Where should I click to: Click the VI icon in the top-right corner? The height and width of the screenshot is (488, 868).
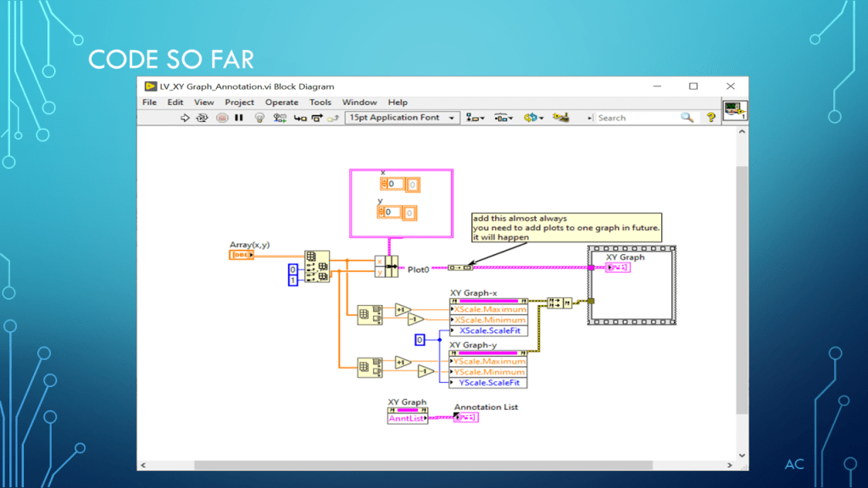(733, 111)
